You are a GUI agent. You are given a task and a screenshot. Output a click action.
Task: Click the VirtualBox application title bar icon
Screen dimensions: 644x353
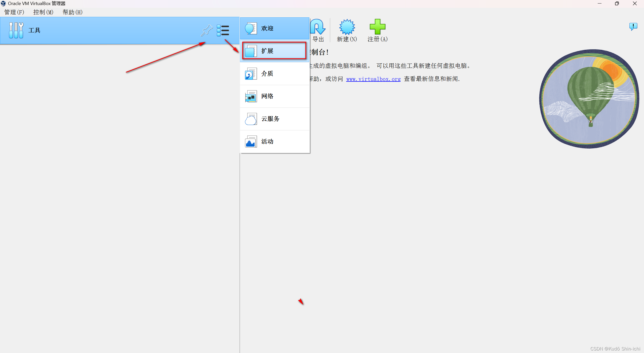click(3, 4)
